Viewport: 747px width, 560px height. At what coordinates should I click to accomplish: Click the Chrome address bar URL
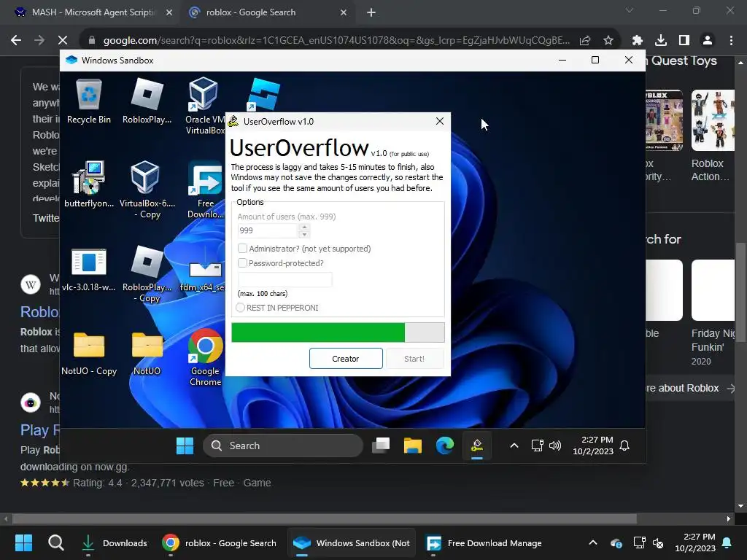(x=336, y=41)
